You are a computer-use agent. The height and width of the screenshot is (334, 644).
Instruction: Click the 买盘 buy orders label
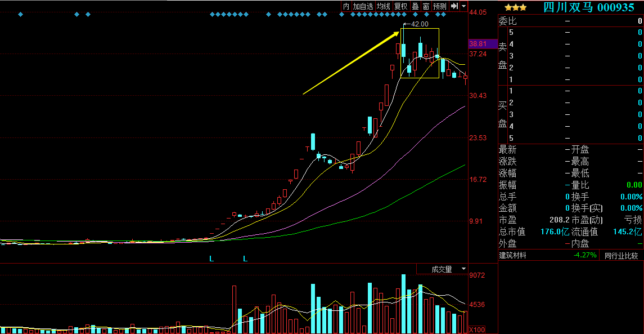(x=502, y=114)
